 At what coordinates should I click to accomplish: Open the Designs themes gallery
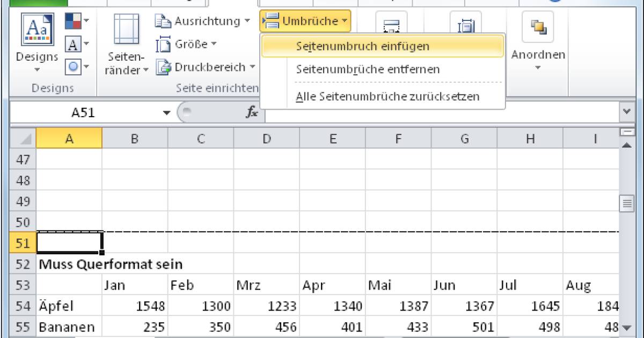[x=37, y=44]
